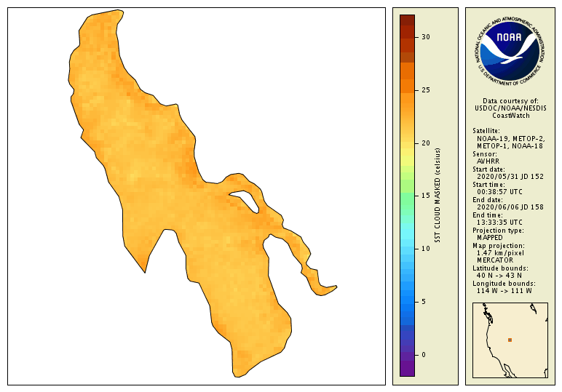Screen dimensions: 562x392
Task: Click the '1.47 km/pixel' resolution value
Action: coord(500,253)
